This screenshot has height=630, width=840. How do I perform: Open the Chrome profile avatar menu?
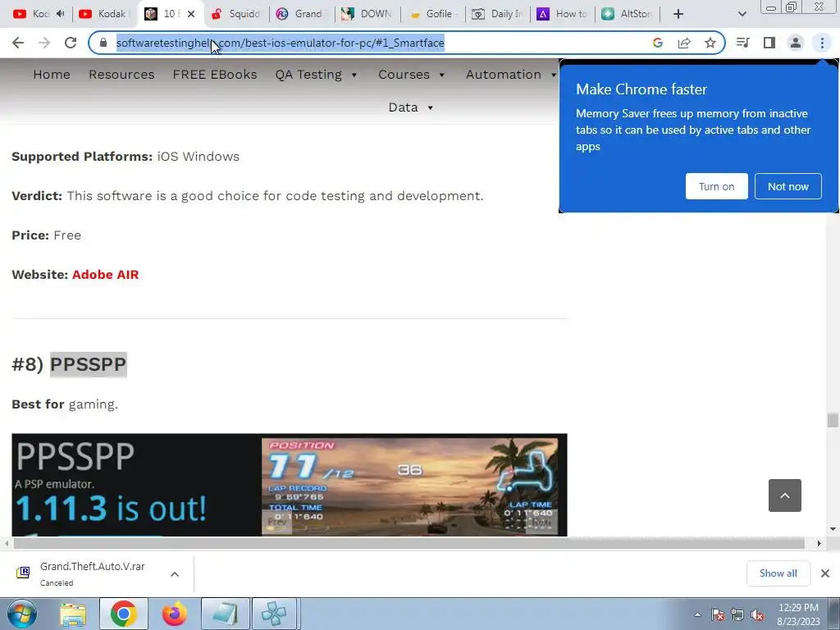(x=796, y=43)
